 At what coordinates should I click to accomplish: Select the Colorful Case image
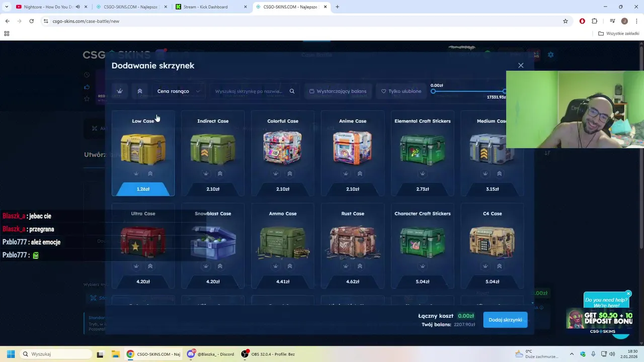[283, 148]
